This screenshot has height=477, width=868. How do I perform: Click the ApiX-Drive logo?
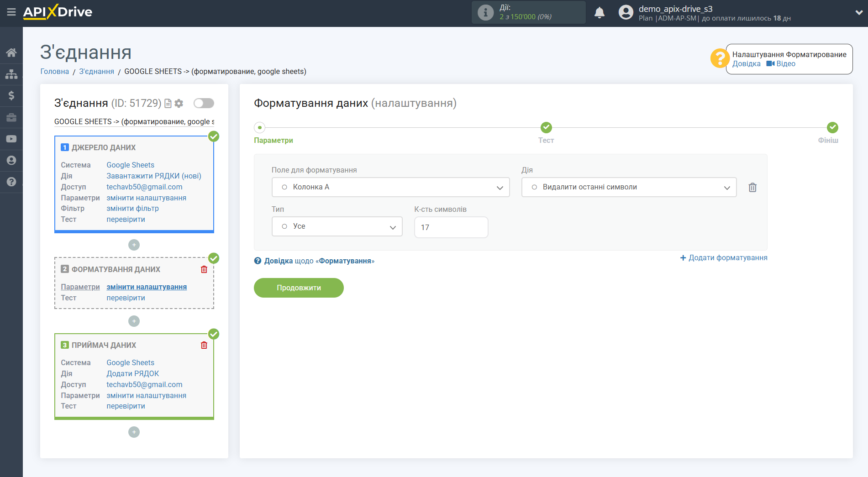click(x=58, y=12)
